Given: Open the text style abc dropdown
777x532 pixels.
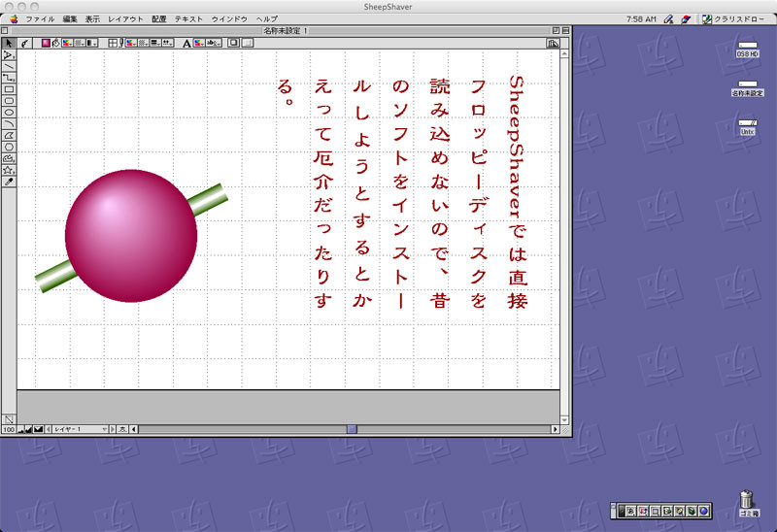Looking at the screenshot, I should tap(214, 43).
